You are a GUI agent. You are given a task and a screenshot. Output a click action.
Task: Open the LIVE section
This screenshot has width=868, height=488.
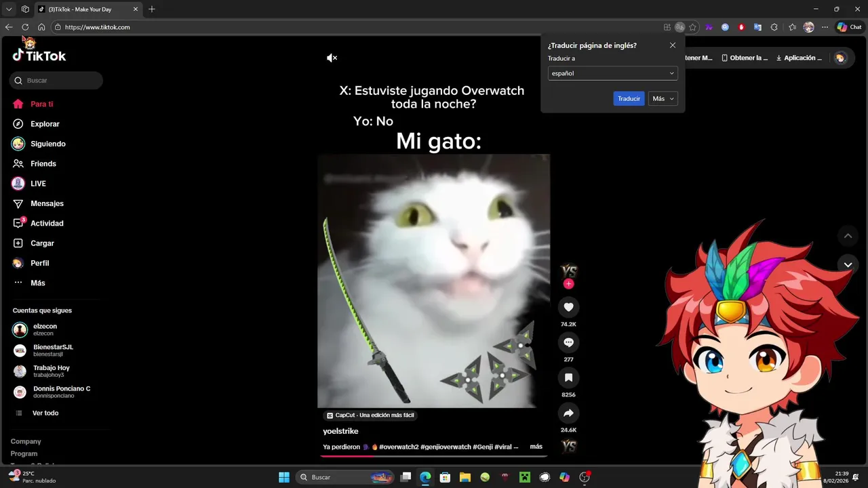click(x=28, y=184)
